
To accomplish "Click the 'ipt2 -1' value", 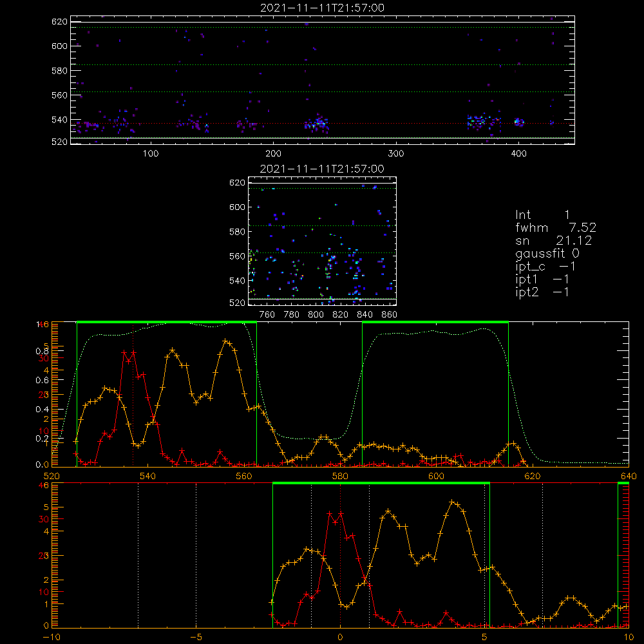I will pyautogui.click(x=542, y=292).
